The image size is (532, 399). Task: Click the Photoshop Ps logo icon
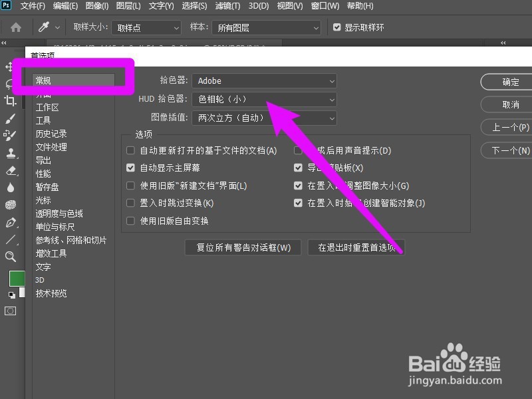point(6,5)
